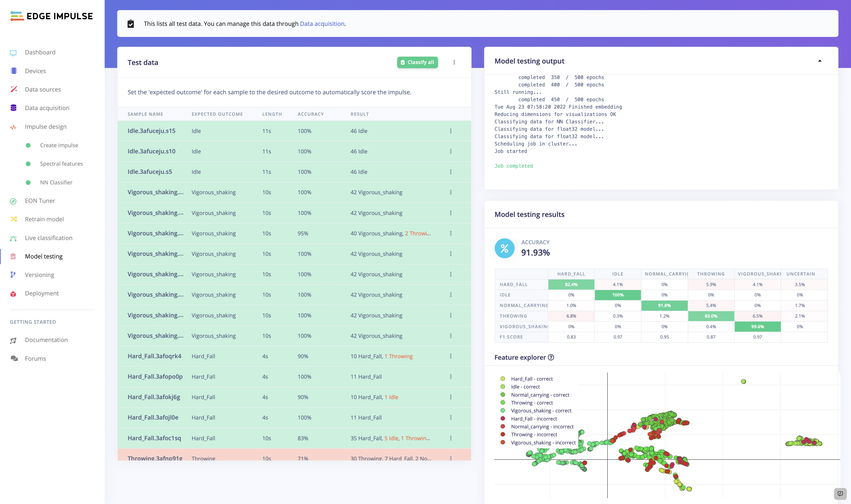The height and width of the screenshot is (504, 851).
Task: Open the Dashboard icon in sidebar
Action: click(13, 53)
